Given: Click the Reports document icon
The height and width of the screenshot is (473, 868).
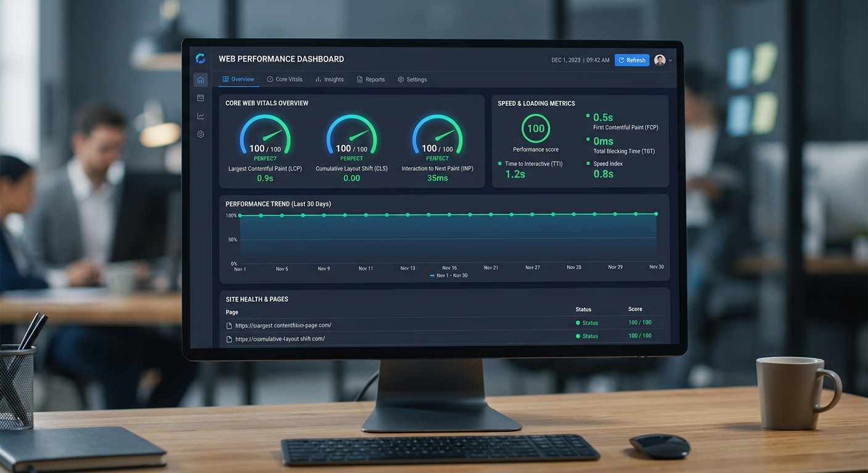Looking at the screenshot, I should pos(360,79).
